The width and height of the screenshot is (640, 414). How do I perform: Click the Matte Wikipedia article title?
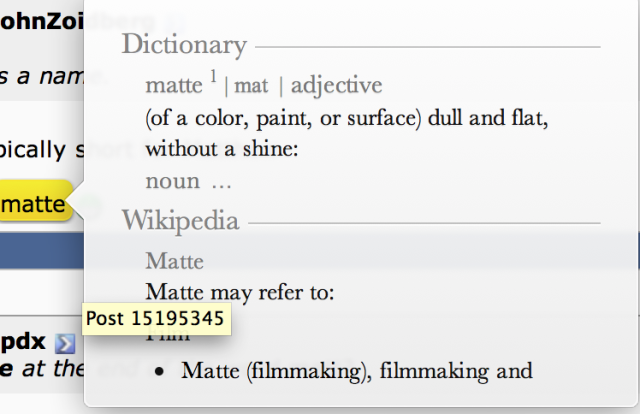(x=175, y=262)
